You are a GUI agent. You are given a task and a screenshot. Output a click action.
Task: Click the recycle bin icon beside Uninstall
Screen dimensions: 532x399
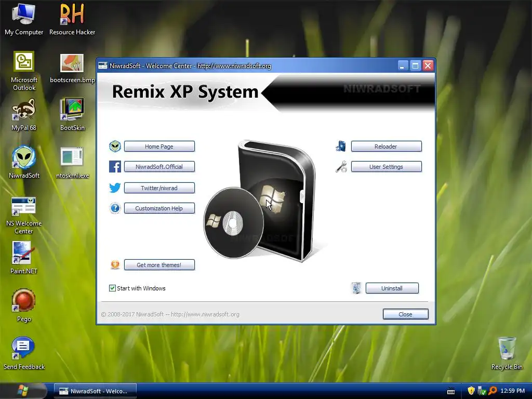click(x=356, y=288)
